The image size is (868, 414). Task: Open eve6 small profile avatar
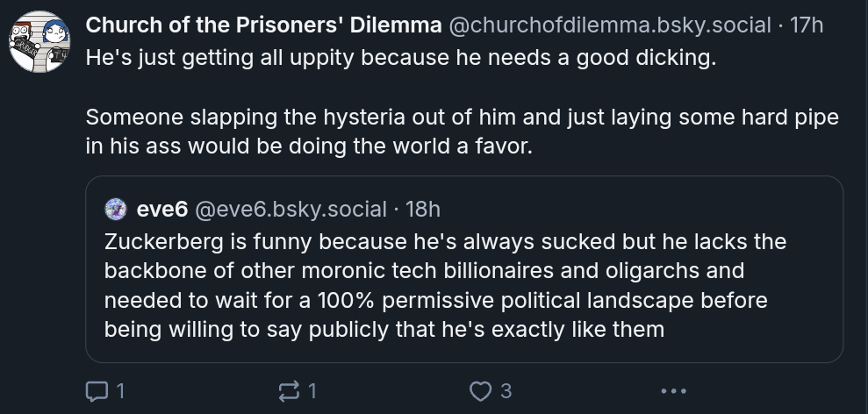[x=116, y=210]
